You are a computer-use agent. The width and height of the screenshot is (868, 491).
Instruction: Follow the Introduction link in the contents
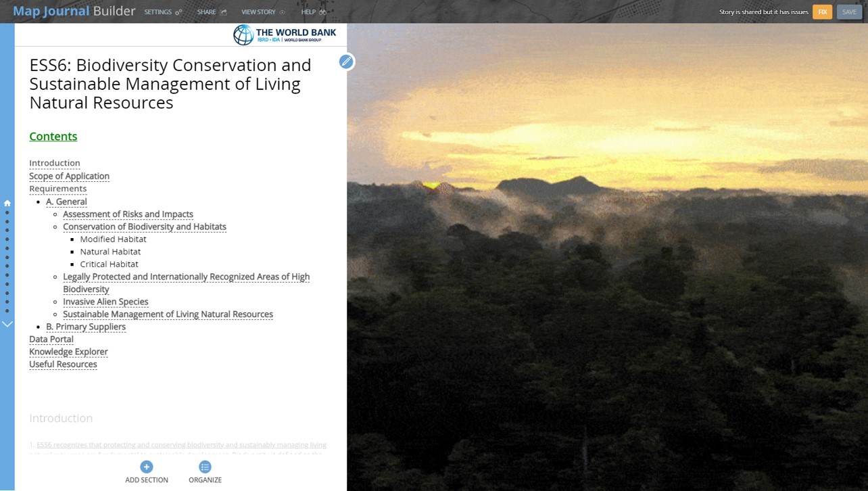tap(54, 163)
